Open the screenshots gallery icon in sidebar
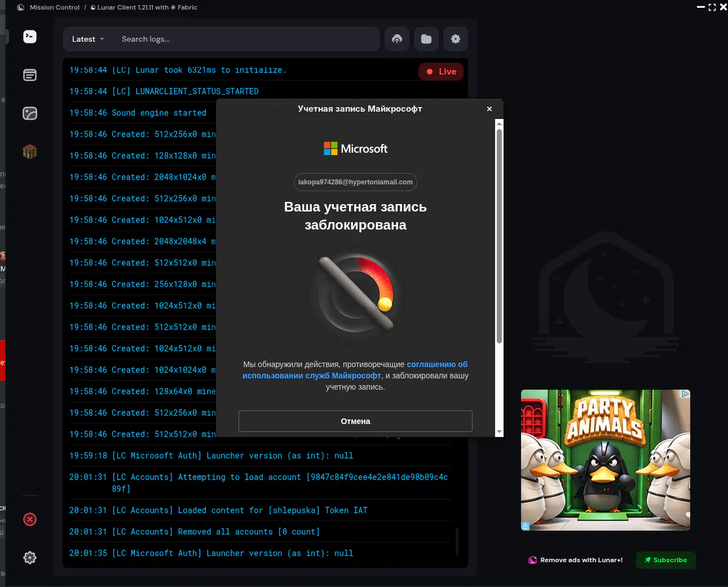728x587 pixels. 30,113
